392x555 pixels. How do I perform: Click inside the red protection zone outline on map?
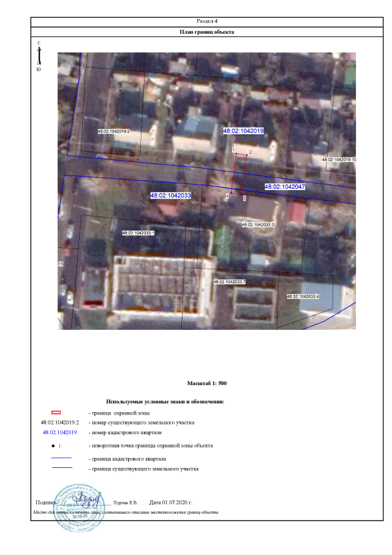tap(239, 174)
